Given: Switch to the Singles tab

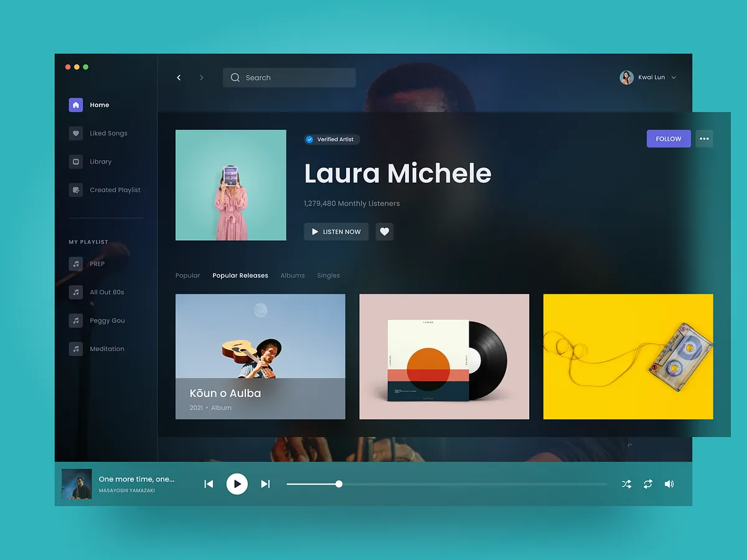Looking at the screenshot, I should 329,276.
